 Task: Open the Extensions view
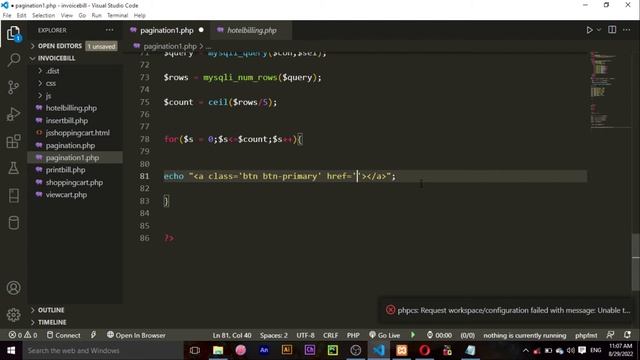(x=13, y=141)
